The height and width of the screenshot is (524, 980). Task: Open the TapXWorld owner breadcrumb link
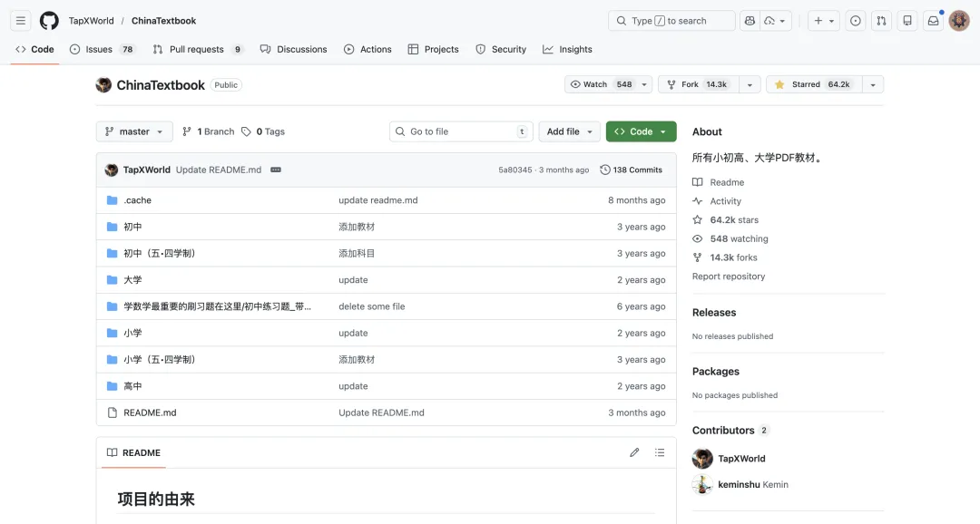click(x=92, y=21)
